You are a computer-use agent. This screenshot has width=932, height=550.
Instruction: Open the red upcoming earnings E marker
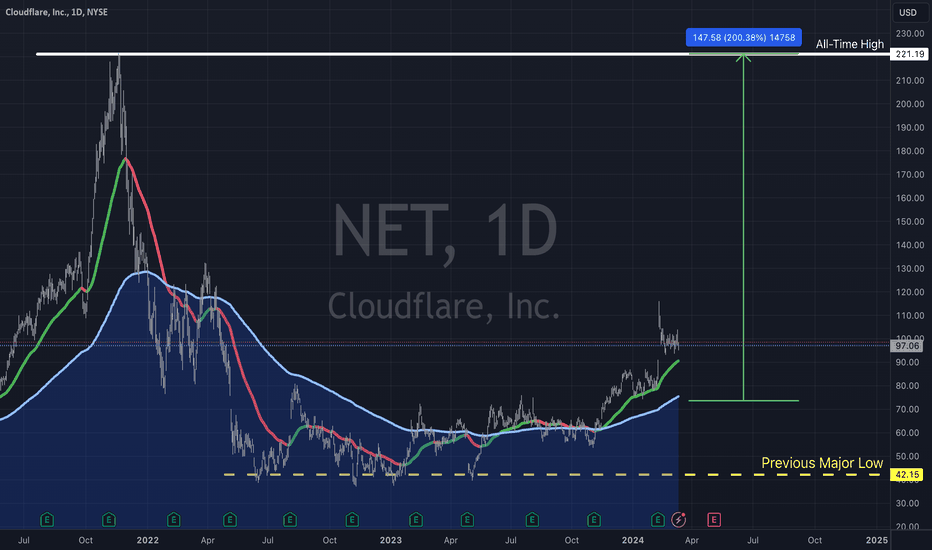714,520
